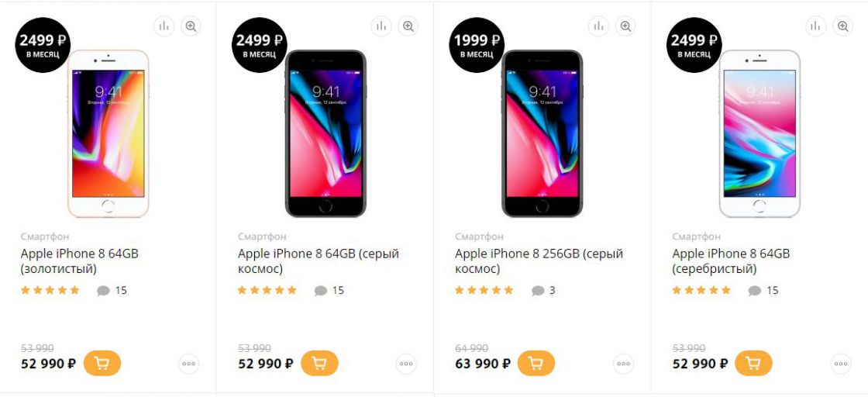
Task: View 15 reviews of gold iPhone 8
Action: point(112,290)
